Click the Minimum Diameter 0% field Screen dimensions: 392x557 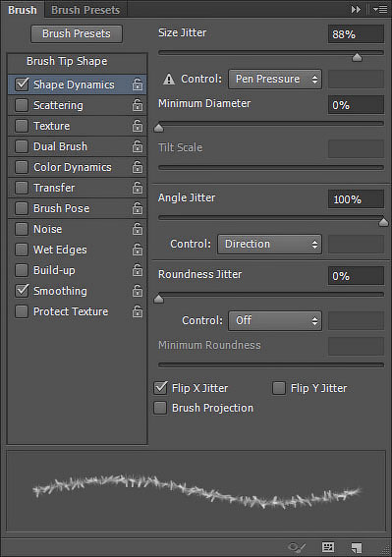[x=356, y=105]
